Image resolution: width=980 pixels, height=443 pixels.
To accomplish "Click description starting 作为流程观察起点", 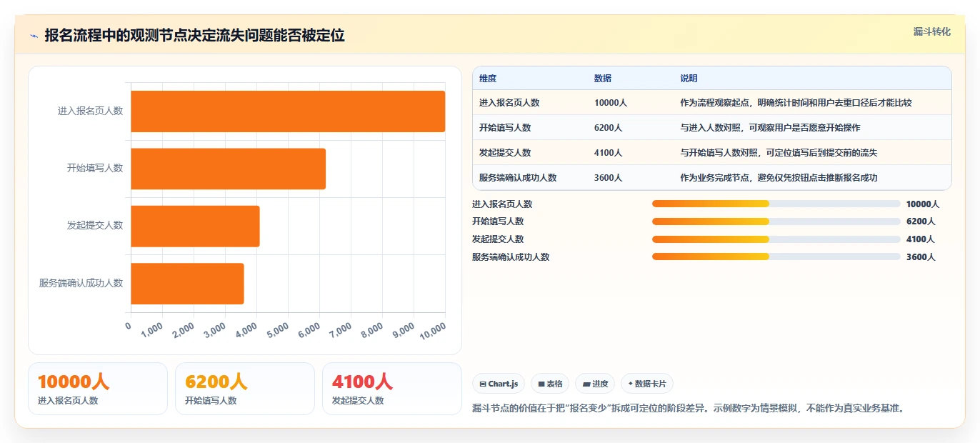I will click(796, 103).
